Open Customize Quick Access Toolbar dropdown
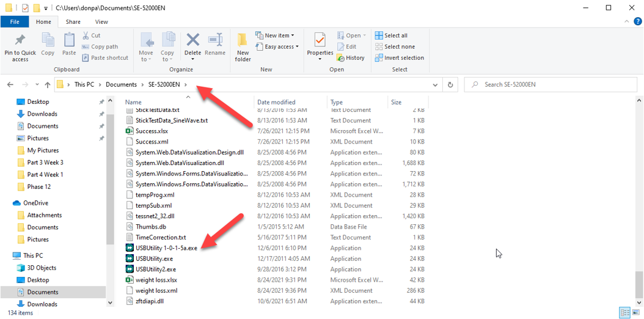 pos(46,8)
